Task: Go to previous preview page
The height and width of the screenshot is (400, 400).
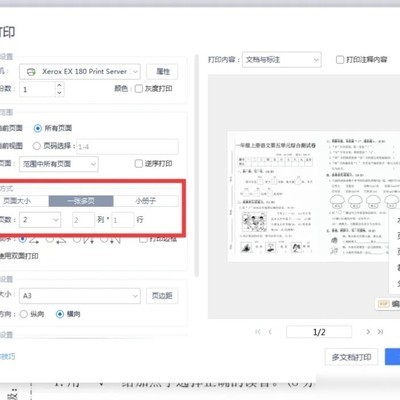Action: click(x=270, y=332)
